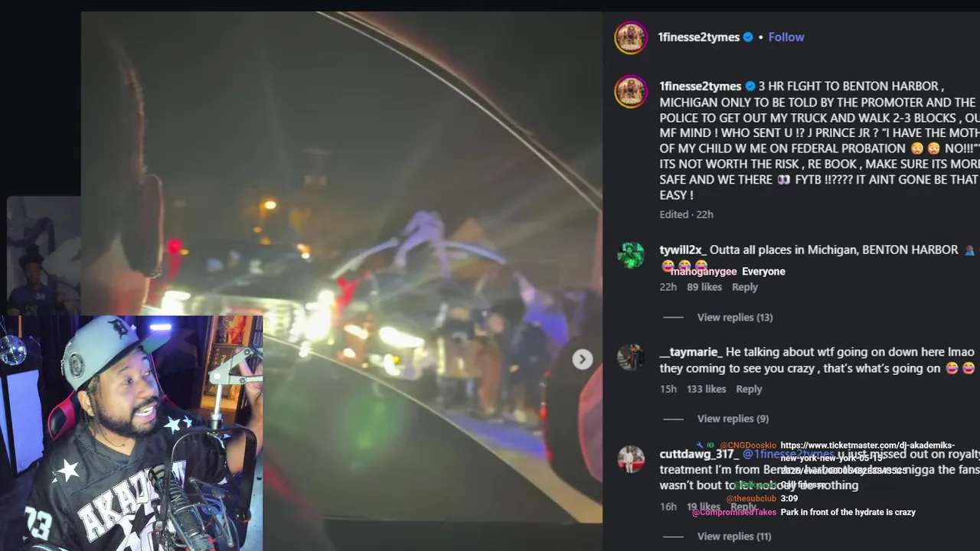Expand View replies (9) thread
The width and height of the screenshot is (980, 551).
[733, 419]
